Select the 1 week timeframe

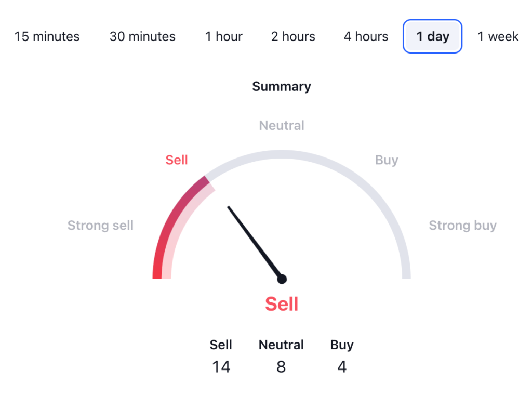(x=498, y=36)
